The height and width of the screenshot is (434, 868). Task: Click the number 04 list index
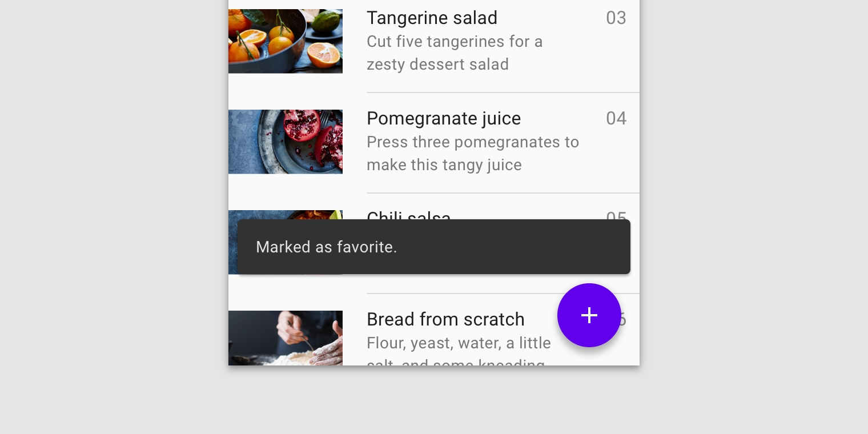point(616,118)
